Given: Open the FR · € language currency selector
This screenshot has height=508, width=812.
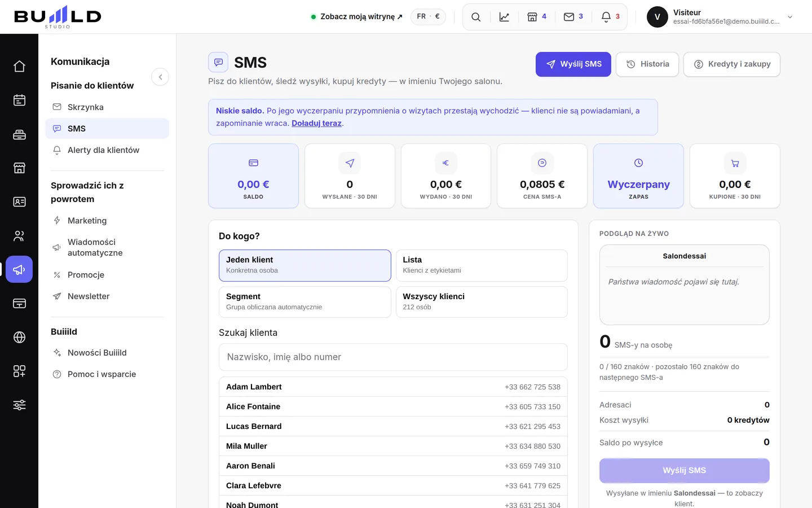Looking at the screenshot, I should tap(428, 16).
